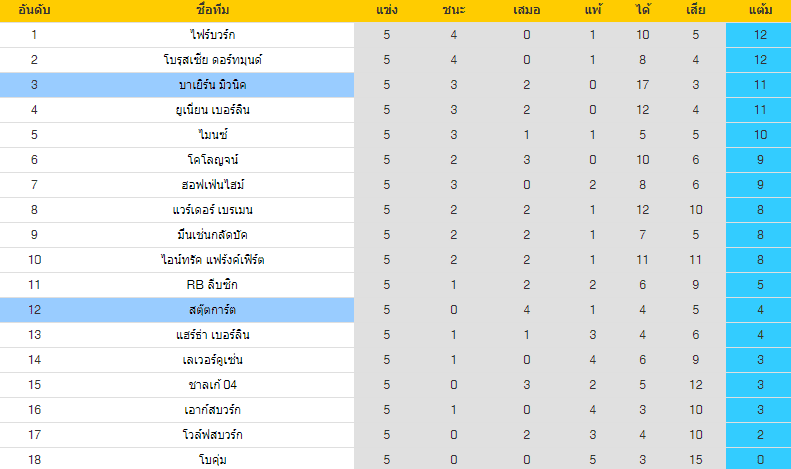Open team ไฟร์บวร์ก in first place
The width and height of the screenshot is (791, 469).
pyautogui.click(x=212, y=35)
